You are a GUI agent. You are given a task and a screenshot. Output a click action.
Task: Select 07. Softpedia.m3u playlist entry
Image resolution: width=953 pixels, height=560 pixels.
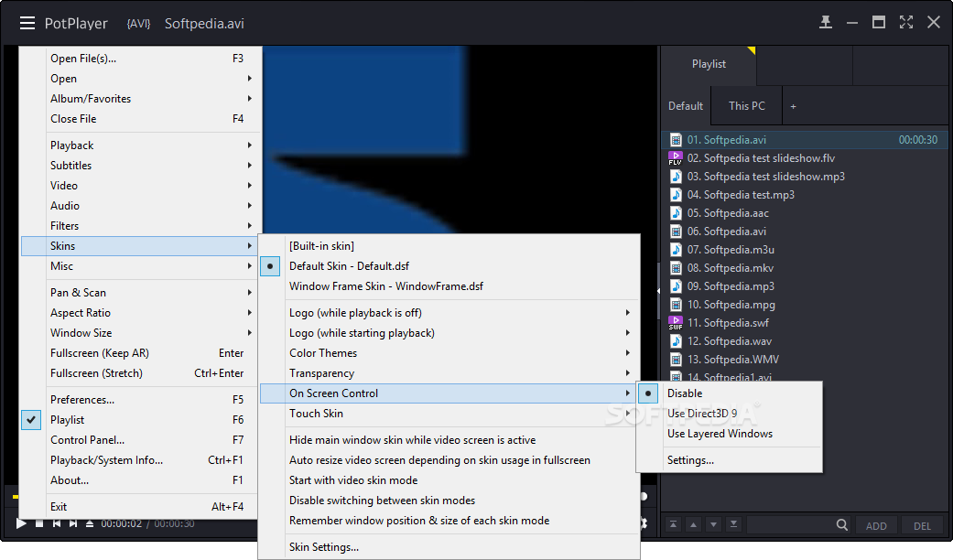[804, 250]
